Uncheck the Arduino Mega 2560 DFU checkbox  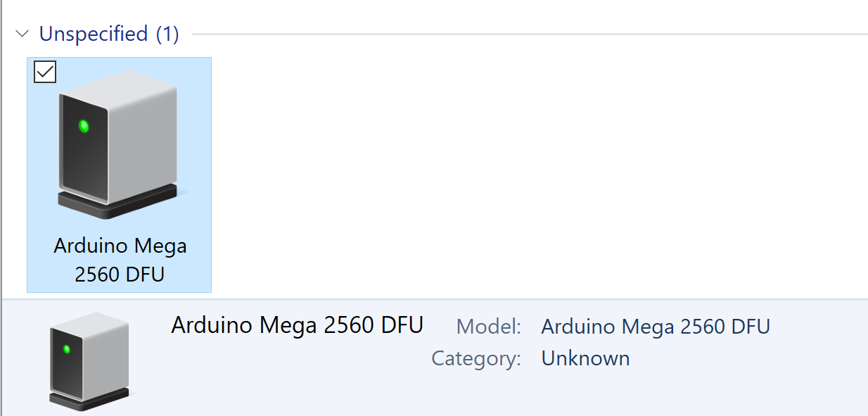point(45,72)
